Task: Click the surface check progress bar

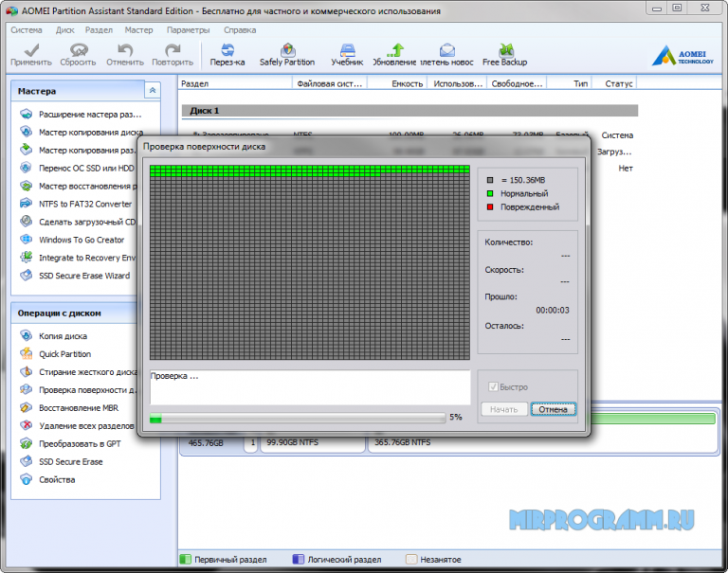Action: (x=297, y=417)
